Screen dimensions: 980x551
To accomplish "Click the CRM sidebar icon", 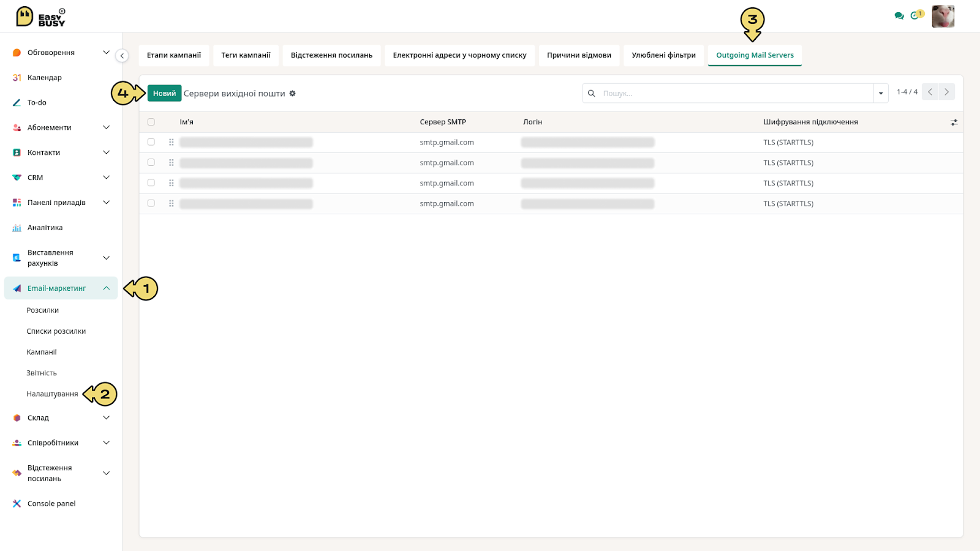I will tap(17, 178).
